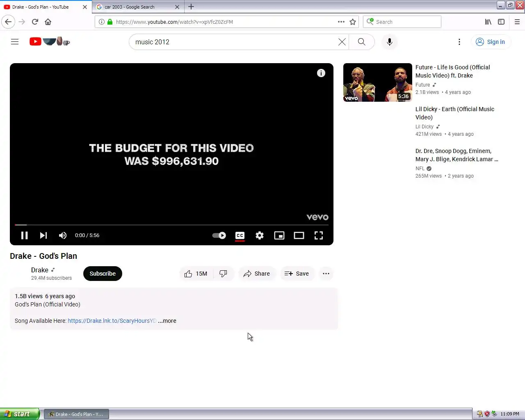
Task: Pause the video playback
Action: click(x=25, y=235)
